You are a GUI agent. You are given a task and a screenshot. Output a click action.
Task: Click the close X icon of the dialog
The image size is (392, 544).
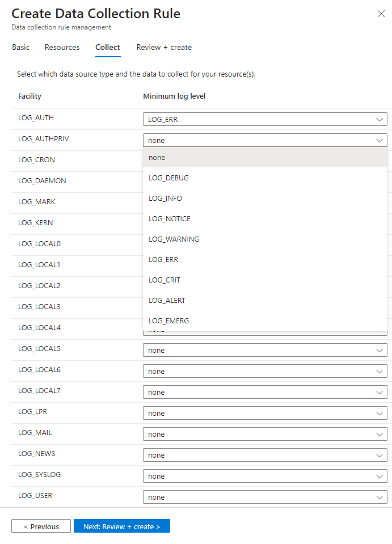click(x=381, y=14)
